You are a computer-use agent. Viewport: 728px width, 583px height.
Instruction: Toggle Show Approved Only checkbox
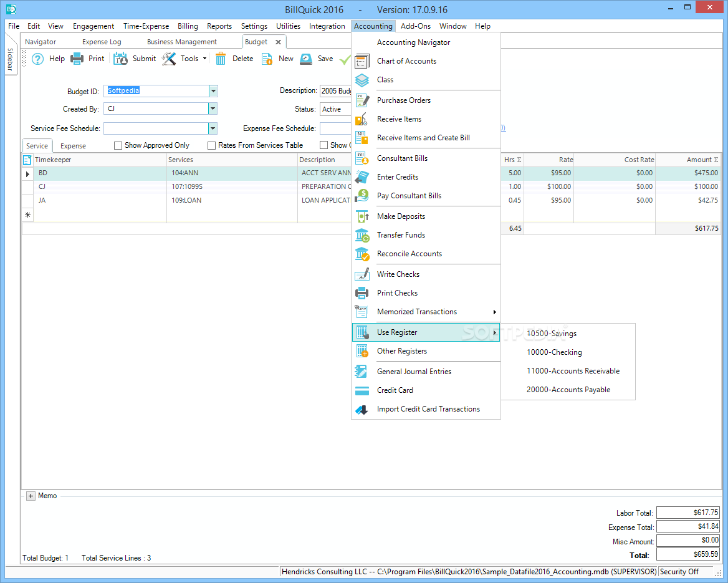pyautogui.click(x=118, y=145)
